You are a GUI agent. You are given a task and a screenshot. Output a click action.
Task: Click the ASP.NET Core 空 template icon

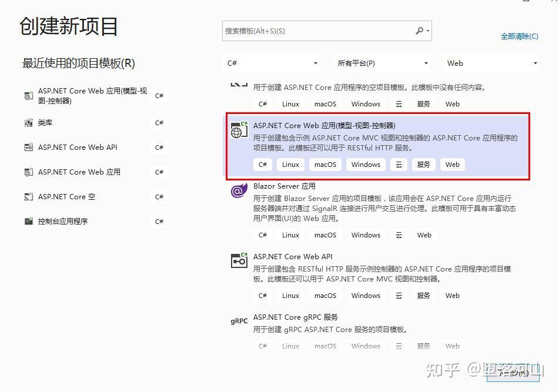[x=29, y=196]
